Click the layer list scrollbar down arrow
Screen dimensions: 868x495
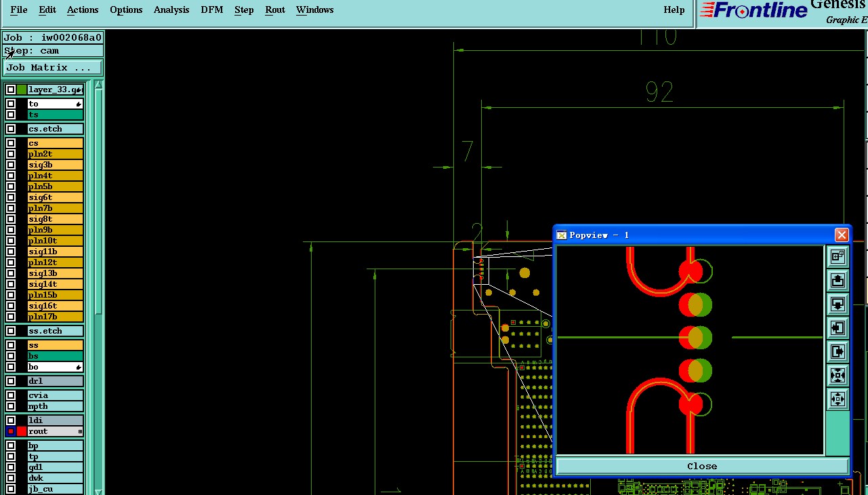(x=99, y=491)
